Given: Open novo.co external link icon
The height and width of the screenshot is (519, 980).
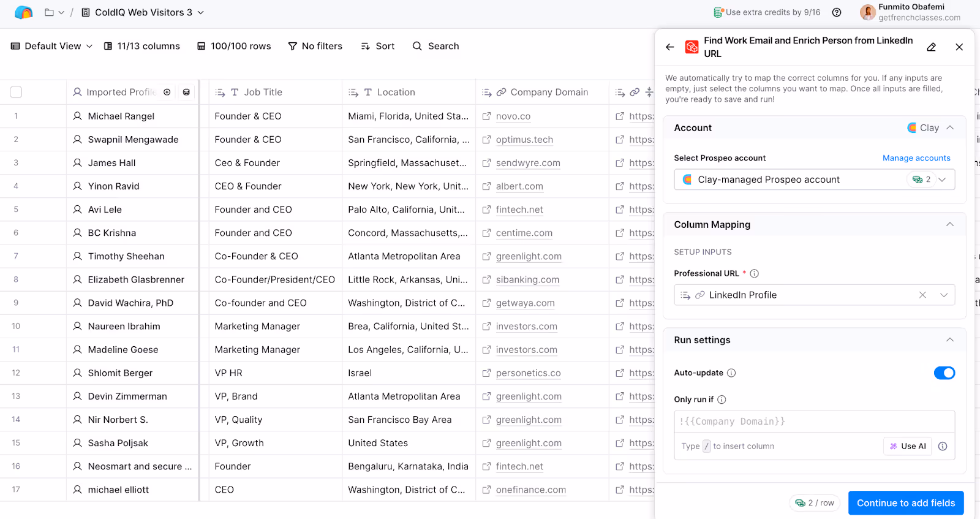Looking at the screenshot, I should tap(486, 116).
